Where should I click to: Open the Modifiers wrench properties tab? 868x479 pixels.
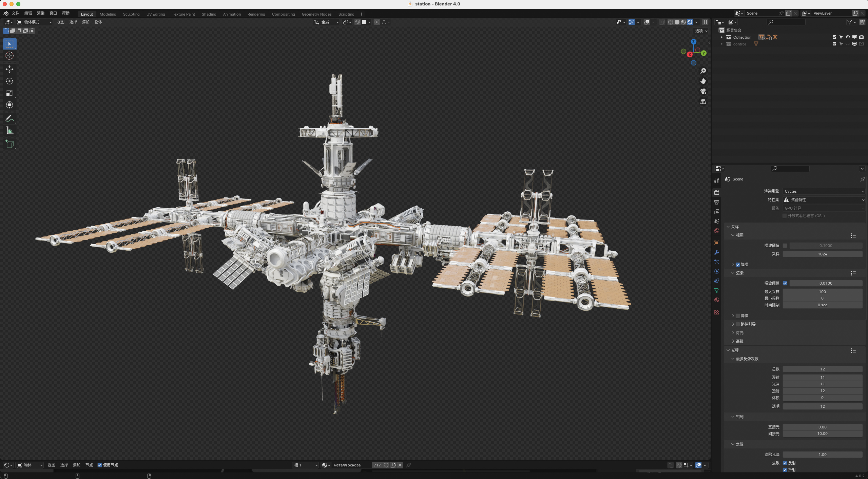coord(717,252)
